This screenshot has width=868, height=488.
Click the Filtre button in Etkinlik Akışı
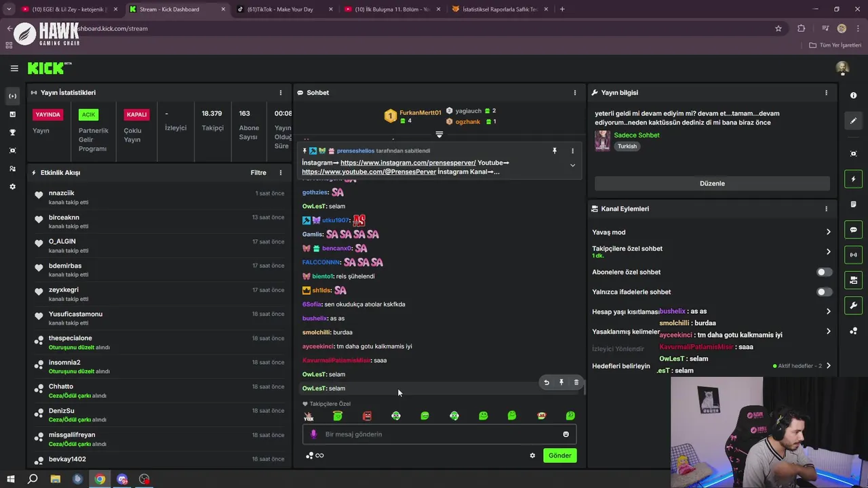coord(258,173)
